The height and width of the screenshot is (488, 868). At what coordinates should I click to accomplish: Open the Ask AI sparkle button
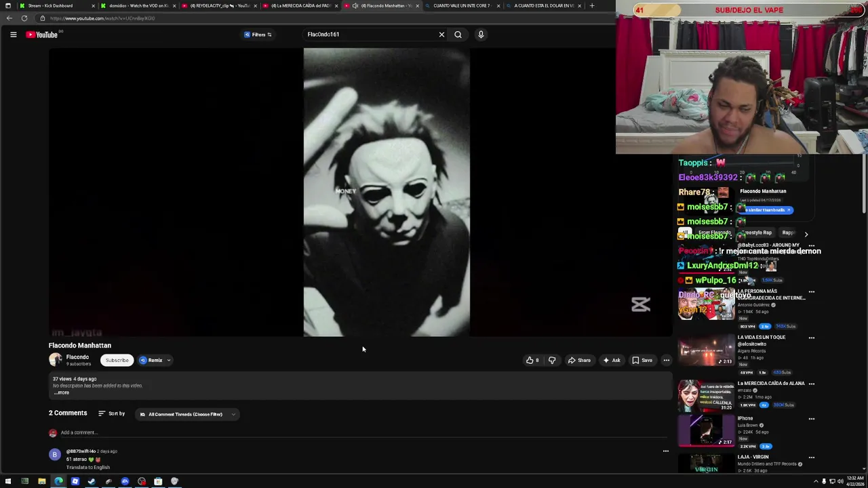[x=612, y=360]
